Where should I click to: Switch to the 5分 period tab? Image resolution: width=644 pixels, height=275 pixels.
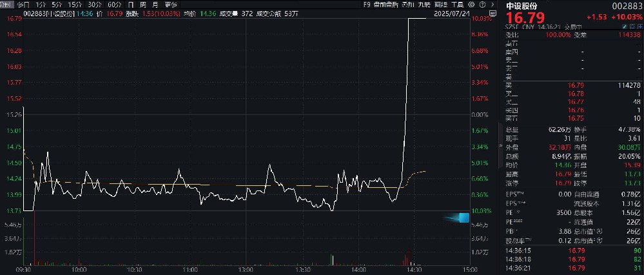[56, 5]
